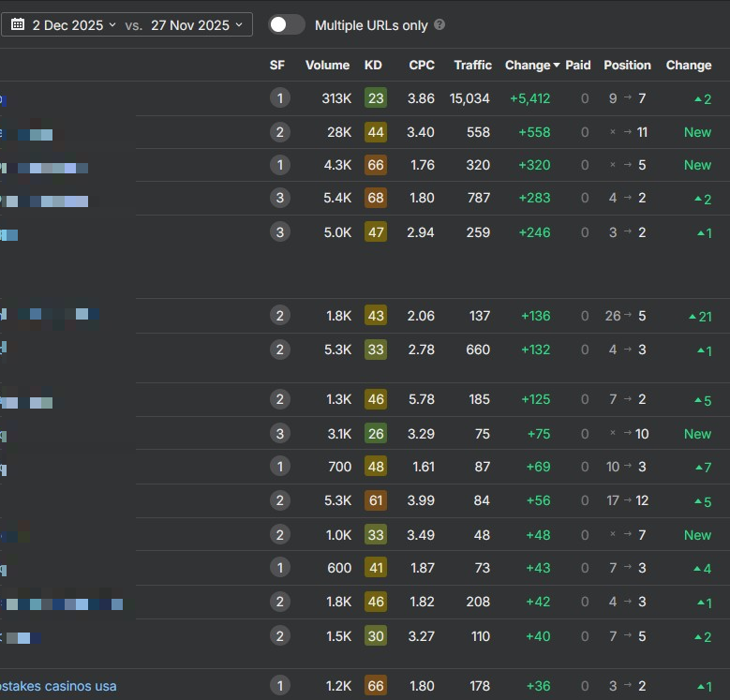This screenshot has height=700, width=730.
Task: Sort by the Position column header
Action: [x=627, y=66]
